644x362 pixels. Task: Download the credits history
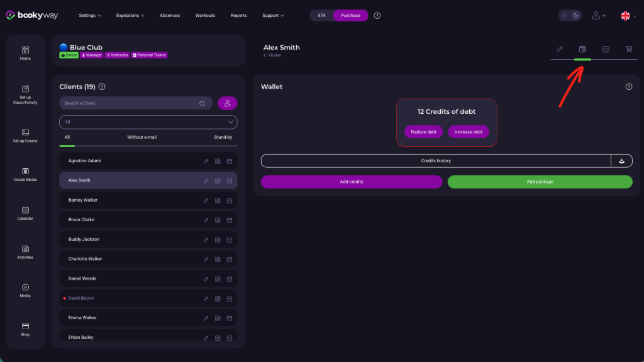click(622, 161)
